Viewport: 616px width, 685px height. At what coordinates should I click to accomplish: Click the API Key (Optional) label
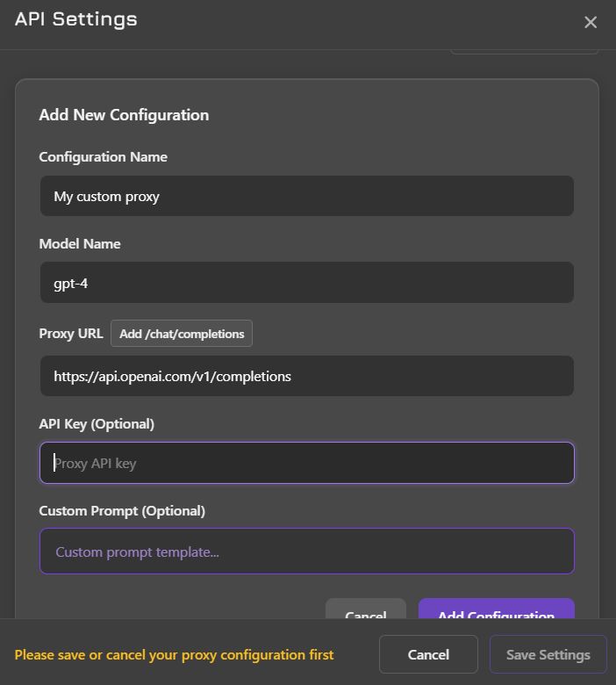97,424
